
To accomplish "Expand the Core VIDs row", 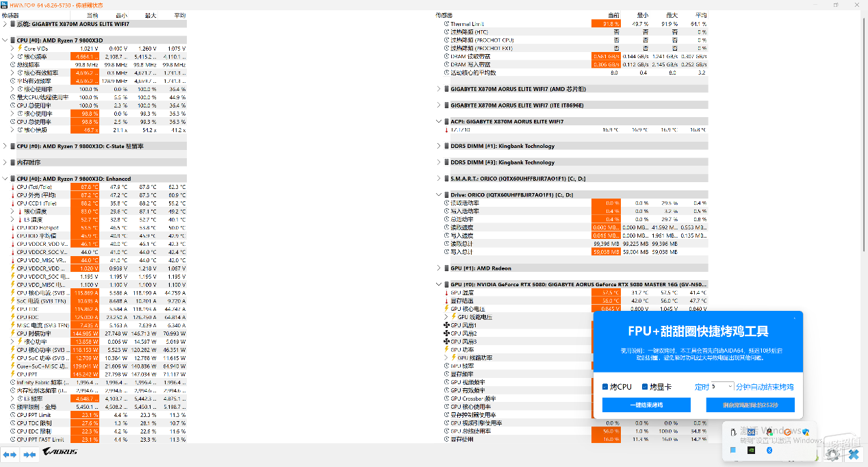I will [x=12, y=49].
